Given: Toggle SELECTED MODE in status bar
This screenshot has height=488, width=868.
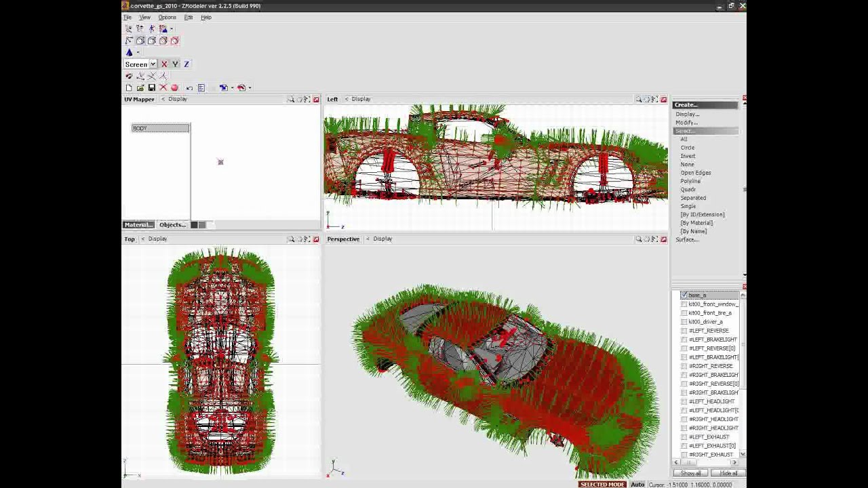Looking at the screenshot, I should [x=601, y=485].
